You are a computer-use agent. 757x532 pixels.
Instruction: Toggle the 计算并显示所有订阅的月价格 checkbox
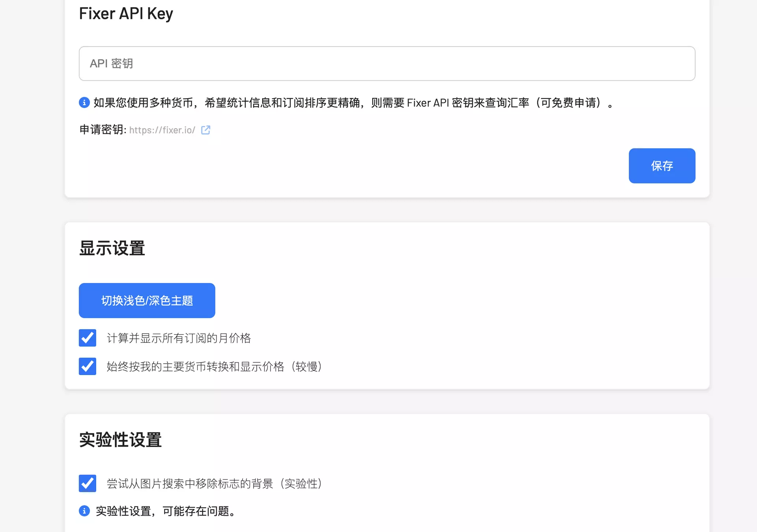[x=88, y=338]
